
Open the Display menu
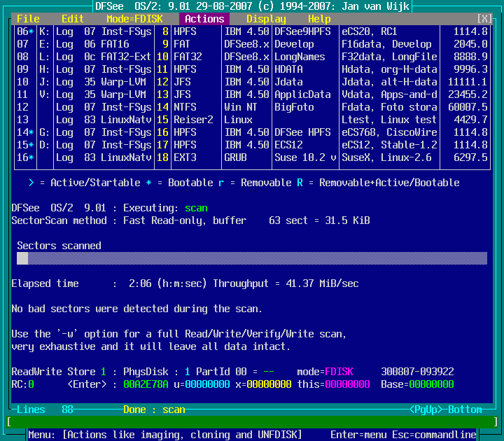coord(266,19)
